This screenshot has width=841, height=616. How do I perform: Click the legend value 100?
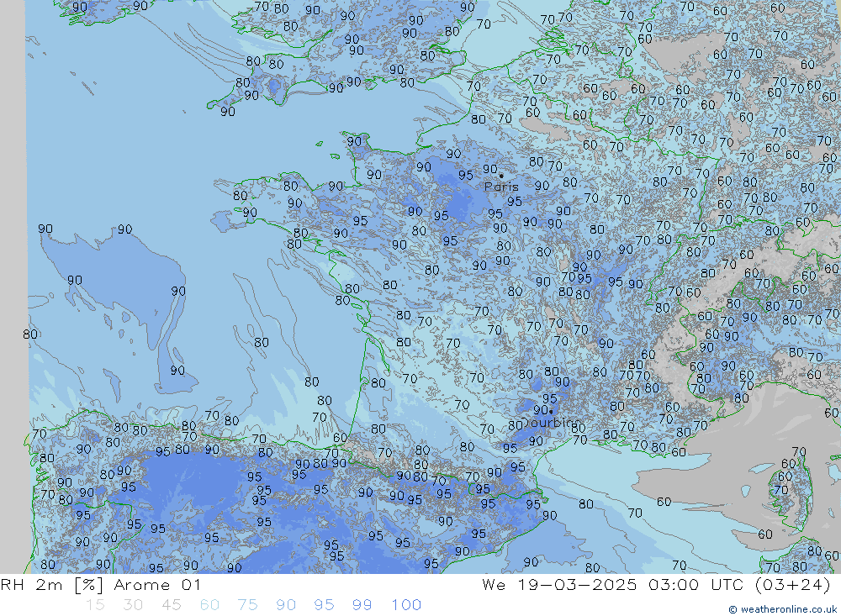[406, 605]
